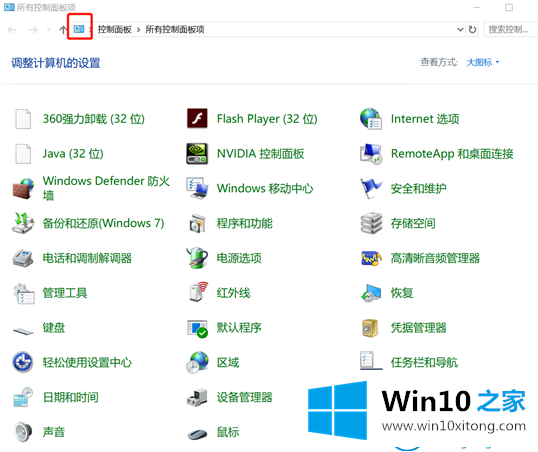The width and height of the screenshot is (538, 452).
Task: Go forward with the forward arrow
Action: pyautogui.click(x=33, y=30)
